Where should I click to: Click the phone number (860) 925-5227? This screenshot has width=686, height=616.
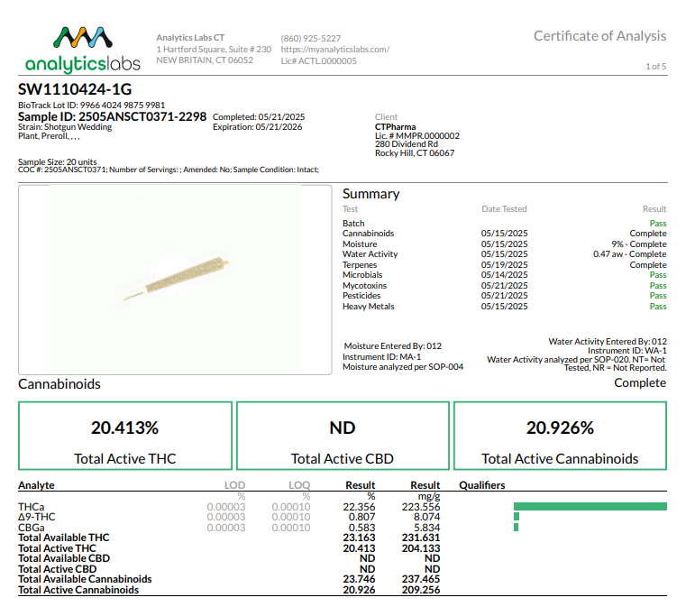tap(311, 38)
